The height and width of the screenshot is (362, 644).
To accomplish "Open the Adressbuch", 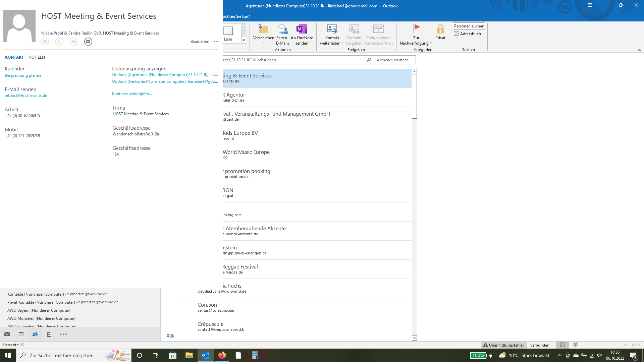I will coord(467,34).
